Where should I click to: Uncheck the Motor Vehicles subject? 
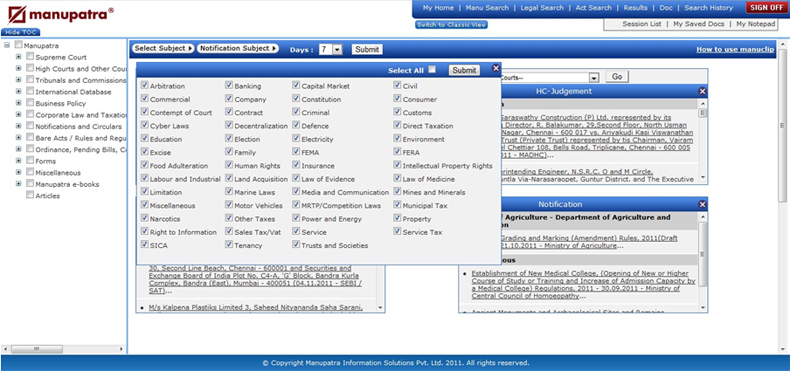tap(229, 205)
